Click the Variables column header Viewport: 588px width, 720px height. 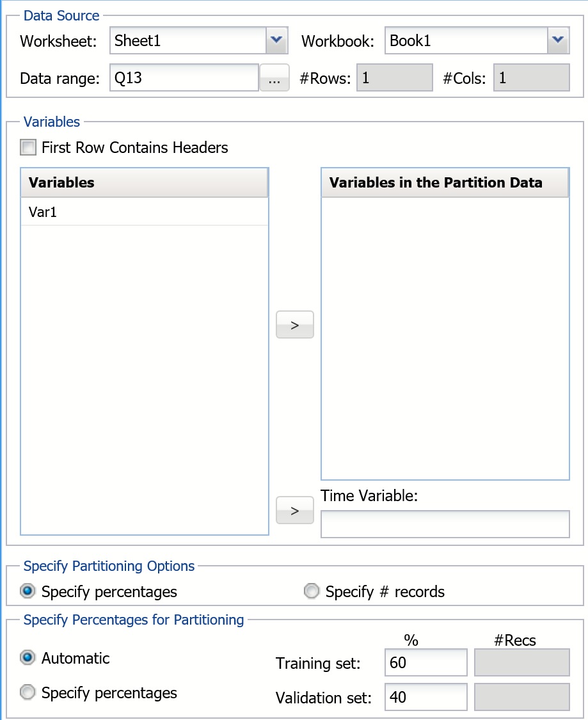pos(145,183)
